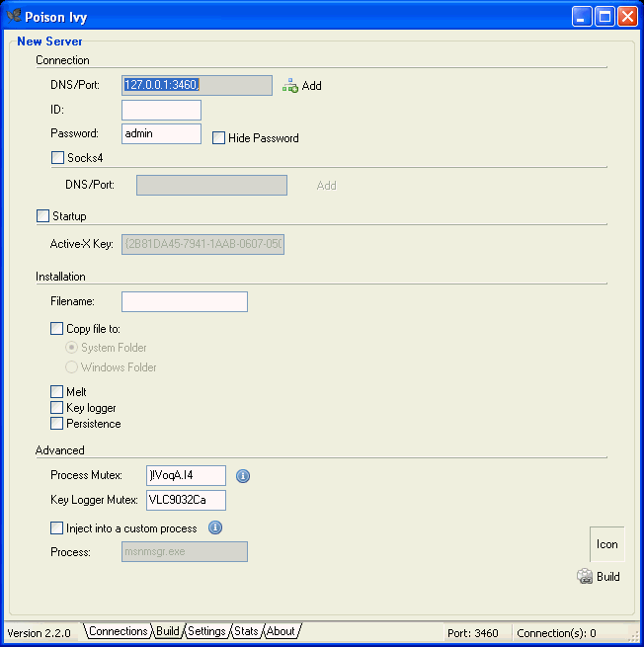This screenshot has height=647, width=644.
Task: Open the Settings tab
Action: 206,631
